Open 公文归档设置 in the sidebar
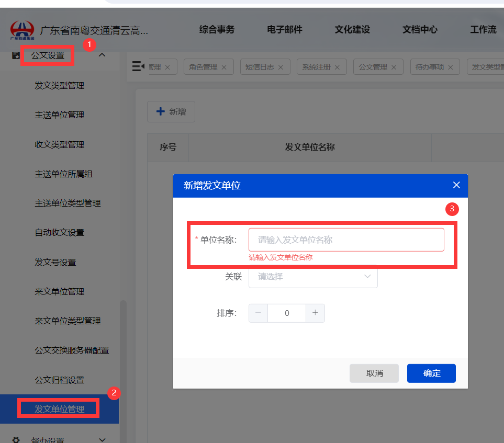The image size is (504, 443). click(60, 380)
